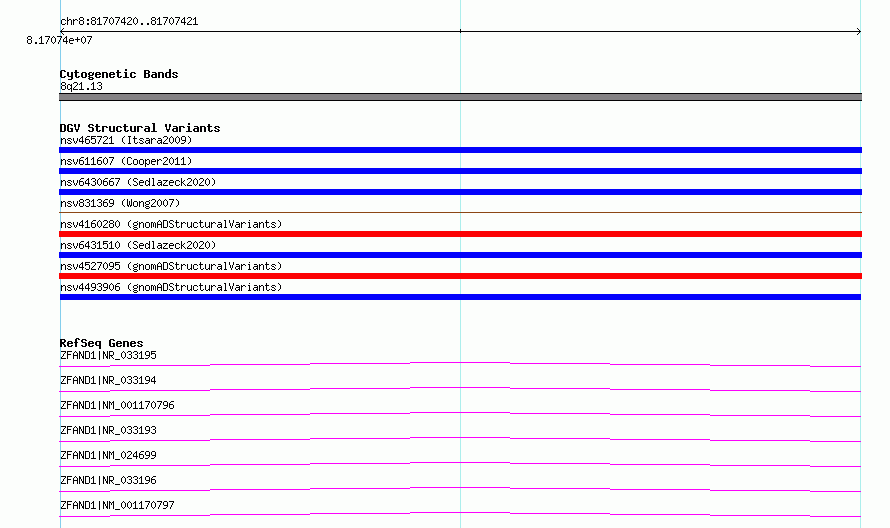This screenshot has height=528, width=890.
Task: Click the magenta line under ZFAND1|NR_033195
Action: 460,364
